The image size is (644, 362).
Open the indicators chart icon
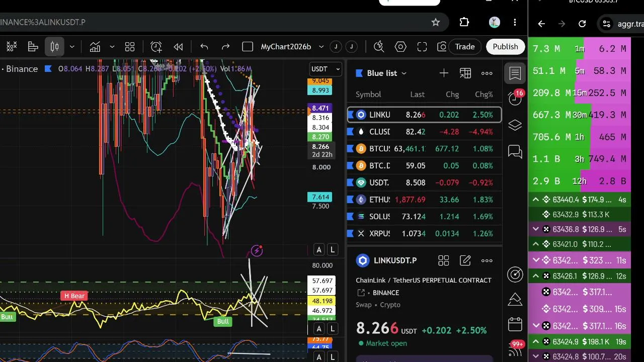coord(95,47)
